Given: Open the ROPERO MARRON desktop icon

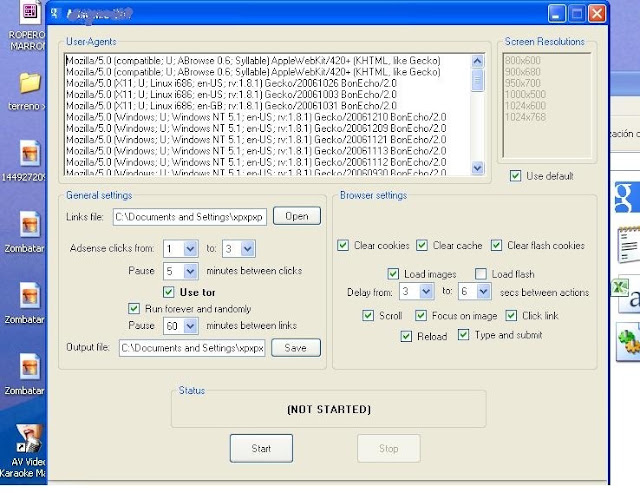Looking at the screenshot, I should (29, 11).
